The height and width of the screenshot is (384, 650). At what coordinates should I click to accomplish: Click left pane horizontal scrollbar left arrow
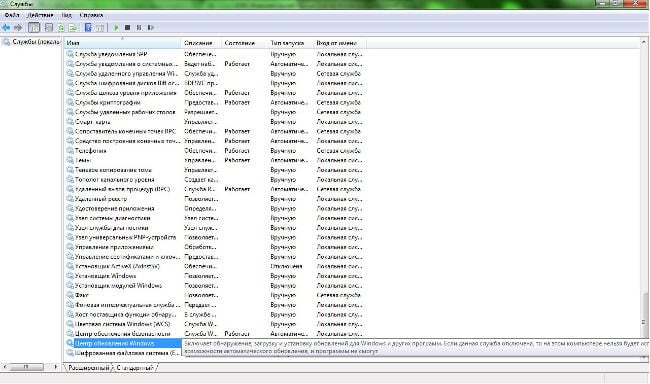coord(4,367)
